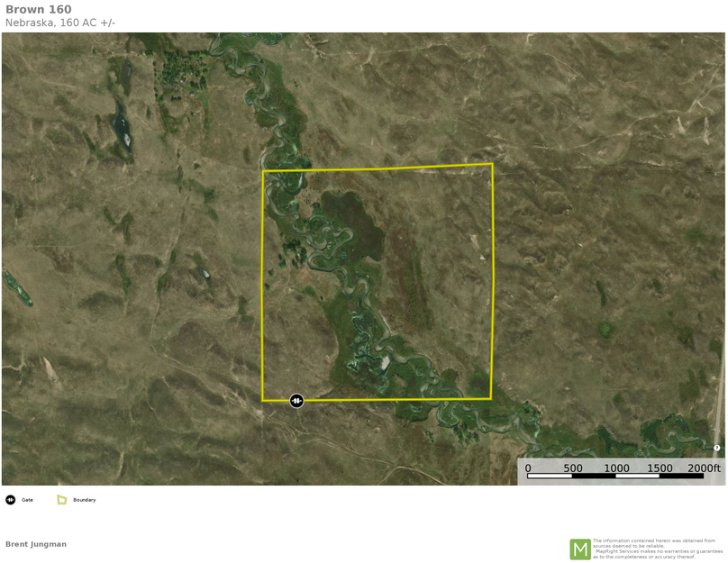Click the bottom-right corner of yellow boundary
Screen dimensions: 728x563
[491, 398]
